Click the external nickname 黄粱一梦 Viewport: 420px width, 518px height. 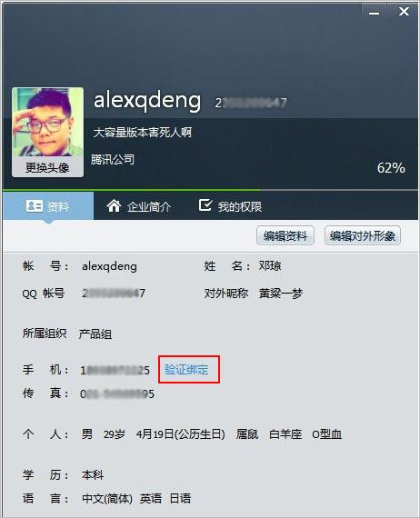point(281,293)
